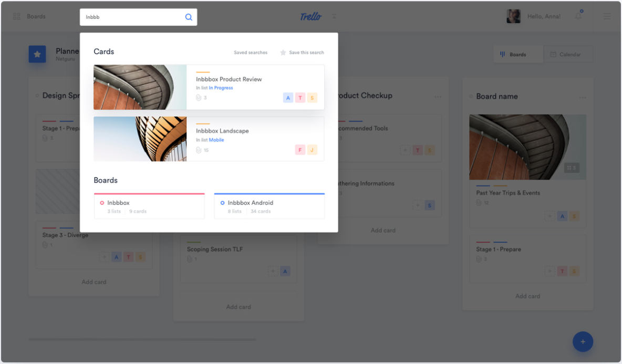Viewport: 622px width, 364px height.
Task: Open notifications via the bell icon
Action: [578, 16]
